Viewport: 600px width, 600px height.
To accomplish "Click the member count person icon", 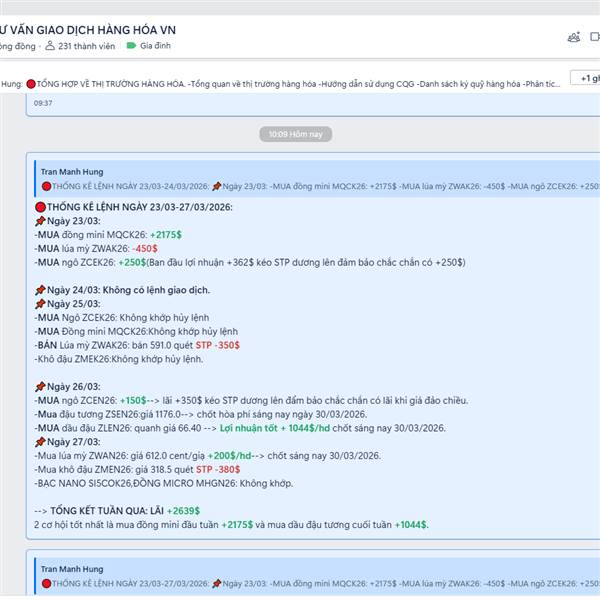I will tap(50, 46).
